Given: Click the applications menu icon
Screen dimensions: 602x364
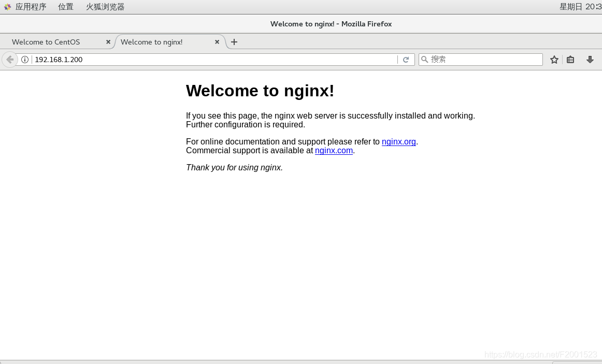Looking at the screenshot, I should point(7,7).
